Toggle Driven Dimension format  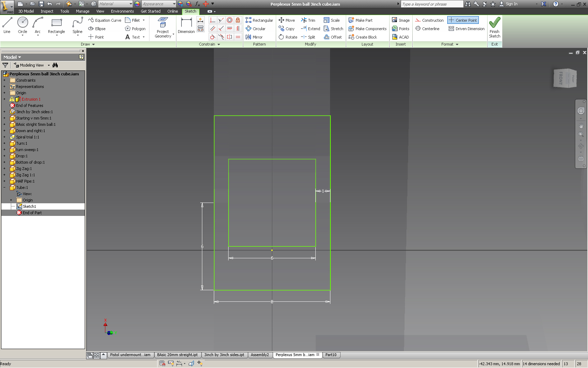467,29
